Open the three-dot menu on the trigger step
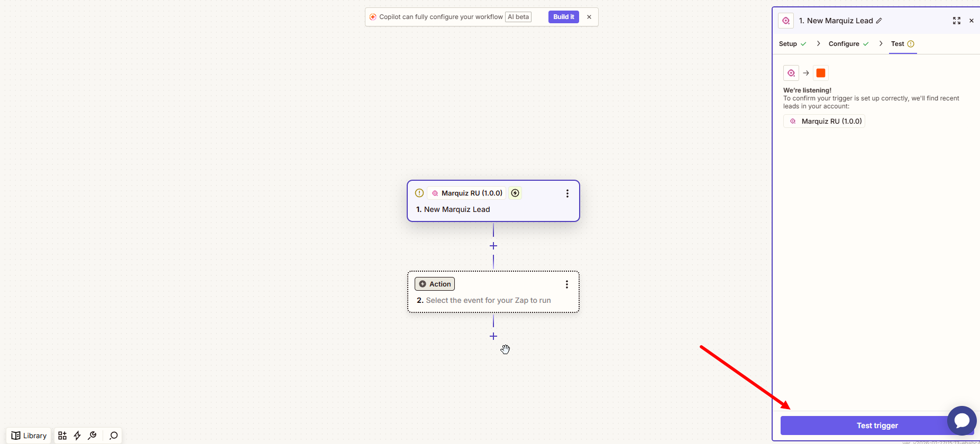Screen dimensions: 980x444 click(567, 193)
